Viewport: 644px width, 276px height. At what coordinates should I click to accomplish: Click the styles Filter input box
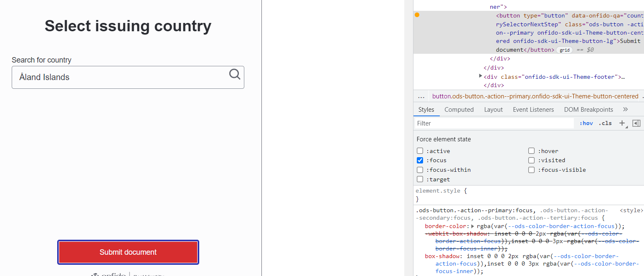tap(494, 123)
